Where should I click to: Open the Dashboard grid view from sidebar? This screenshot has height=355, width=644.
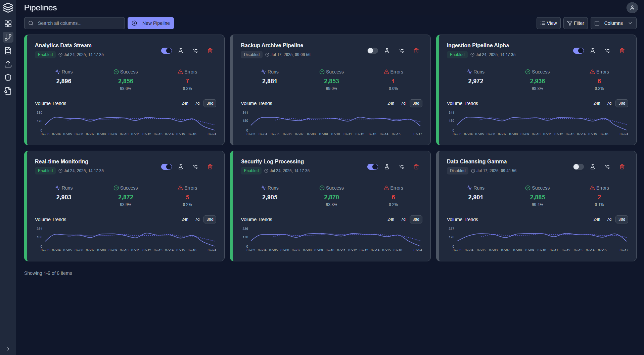click(8, 24)
